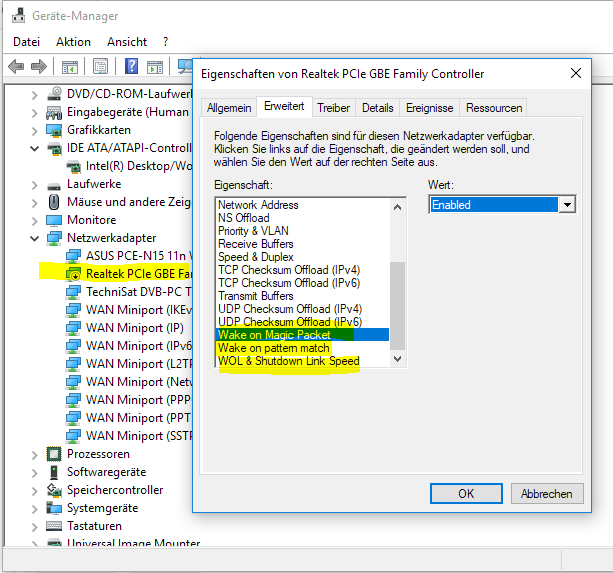Screen dimensions: 613x573
Task: Switch to the Details tab
Action: [x=378, y=108]
